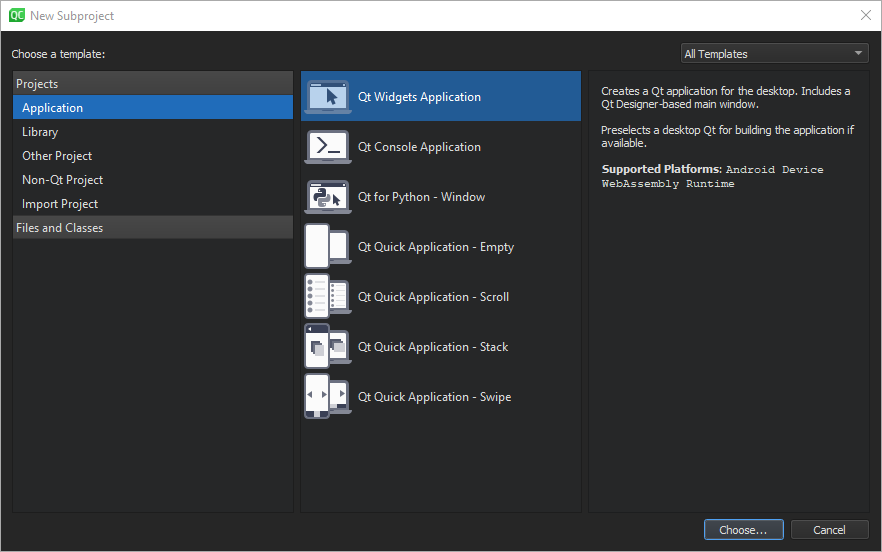Close the New Subproject dialog
This screenshot has width=882, height=552.
coord(865,15)
